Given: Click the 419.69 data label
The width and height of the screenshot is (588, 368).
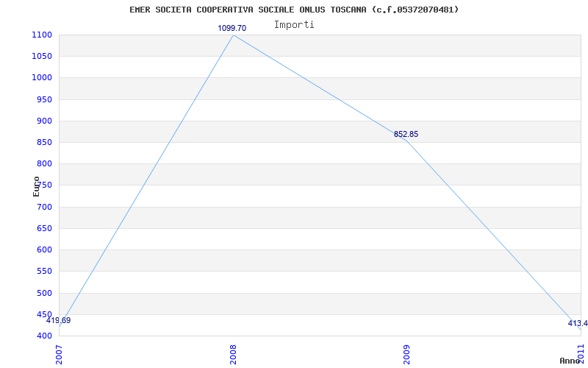Looking at the screenshot, I should point(59,321).
